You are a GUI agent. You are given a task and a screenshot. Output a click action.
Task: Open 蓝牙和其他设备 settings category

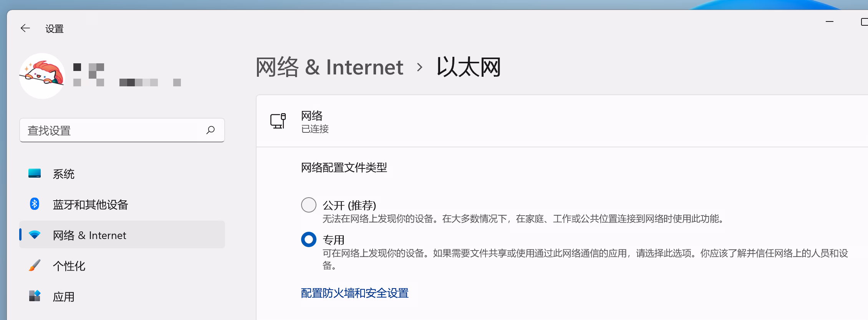point(90,205)
